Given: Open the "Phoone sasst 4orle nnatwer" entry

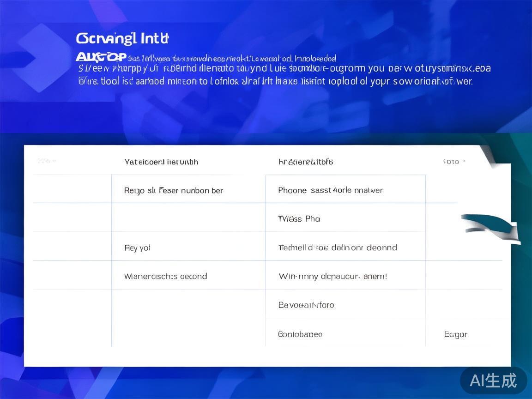Looking at the screenshot, I should (x=331, y=190).
